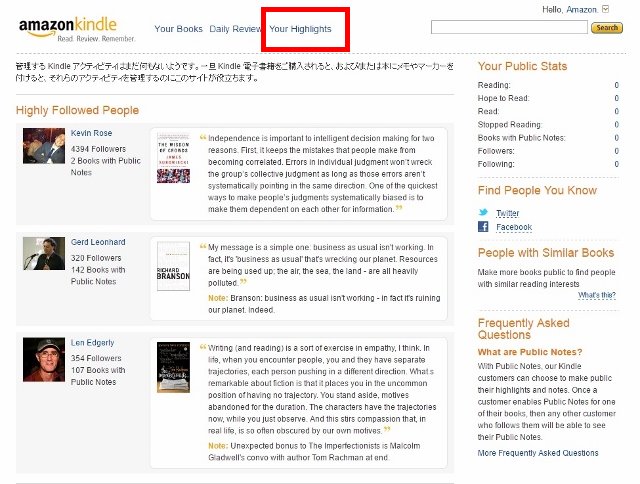Select the Books with Public Notes stat
640x484 pixels.
pos(548,138)
